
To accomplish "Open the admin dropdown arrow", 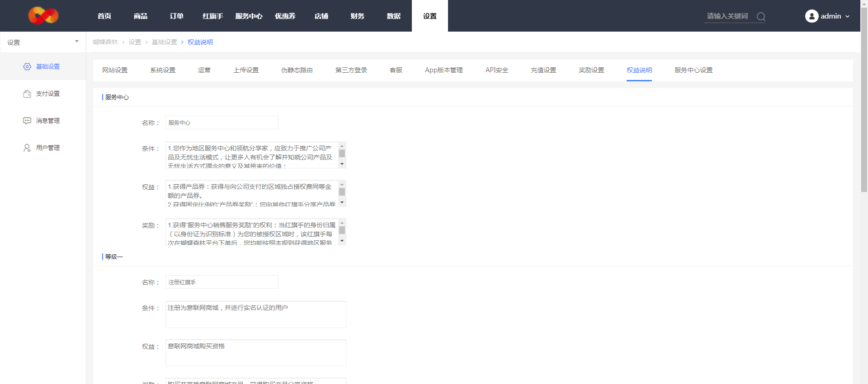I will (847, 16).
